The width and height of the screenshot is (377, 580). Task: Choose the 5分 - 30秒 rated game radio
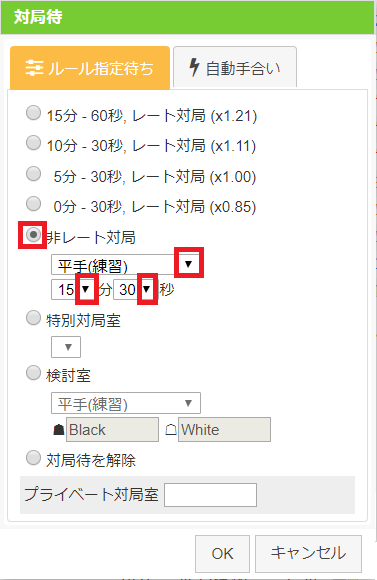pyautogui.click(x=33, y=173)
